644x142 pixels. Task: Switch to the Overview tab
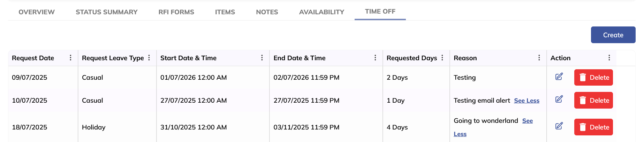point(37,12)
